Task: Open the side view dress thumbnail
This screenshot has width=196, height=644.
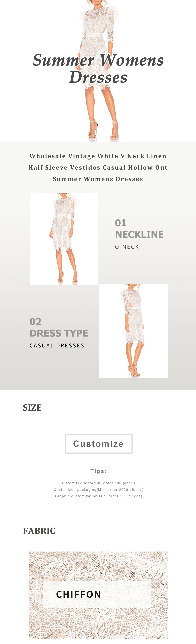Action: [x=133, y=331]
